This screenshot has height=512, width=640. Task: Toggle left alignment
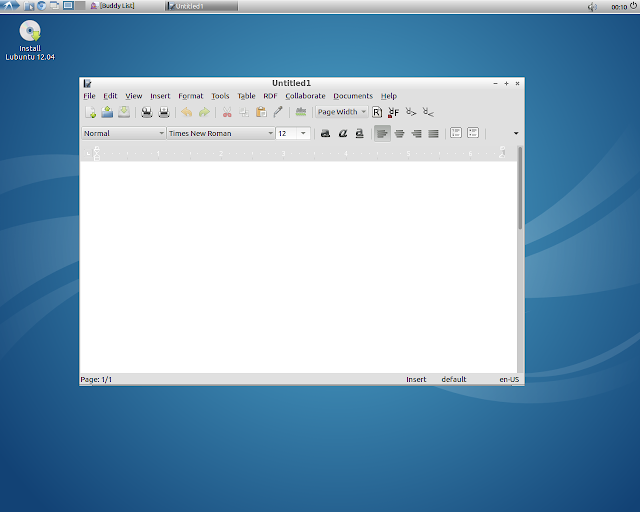click(382, 133)
